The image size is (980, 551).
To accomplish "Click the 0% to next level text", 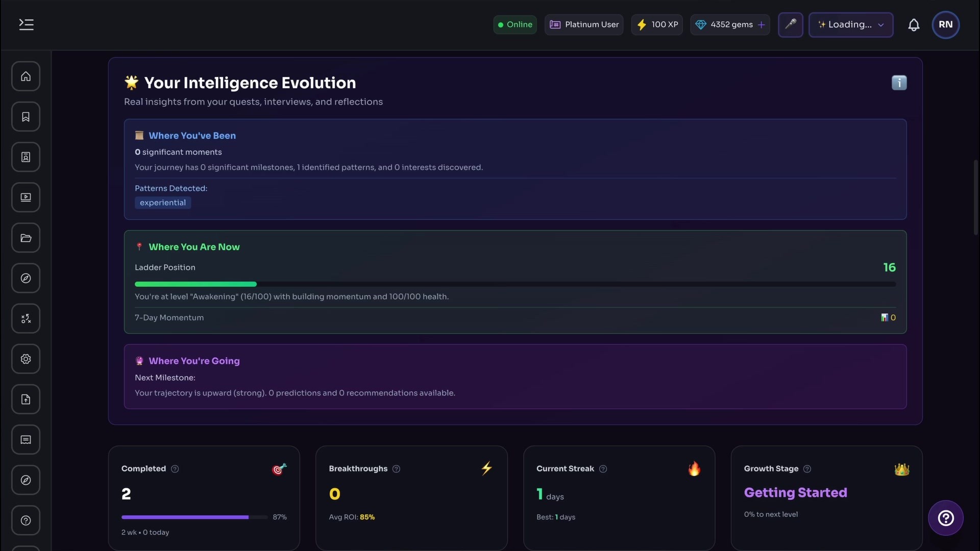I will pyautogui.click(x=771, y=514).
